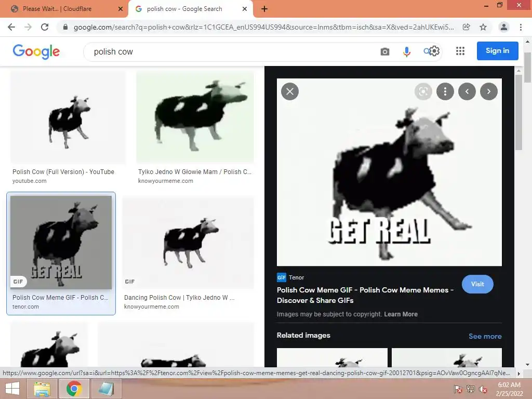Search by image with the camera icon
532x399 pixels.
(385, 51)
